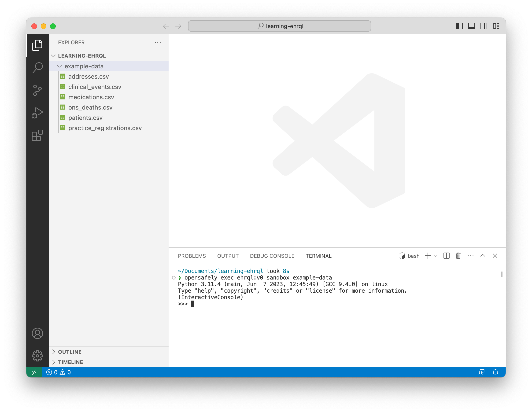Click the learning-ehrql command center search box
The height and width of the screenshot is (412, 532).
pyautogui.click(x=279, y=26)
